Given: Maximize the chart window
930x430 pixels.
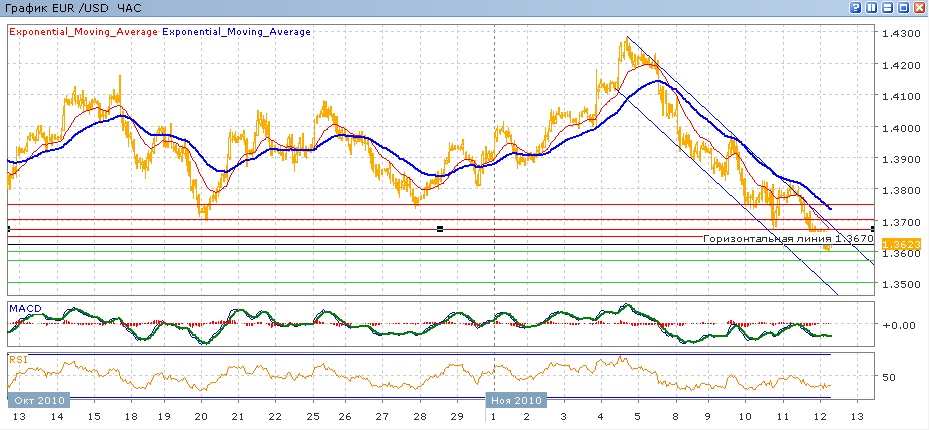Looking at the screenshot, I should point(904,8).
